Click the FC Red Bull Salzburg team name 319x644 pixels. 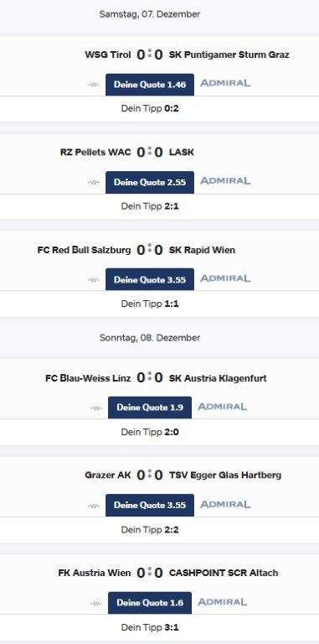click(84, 250)
